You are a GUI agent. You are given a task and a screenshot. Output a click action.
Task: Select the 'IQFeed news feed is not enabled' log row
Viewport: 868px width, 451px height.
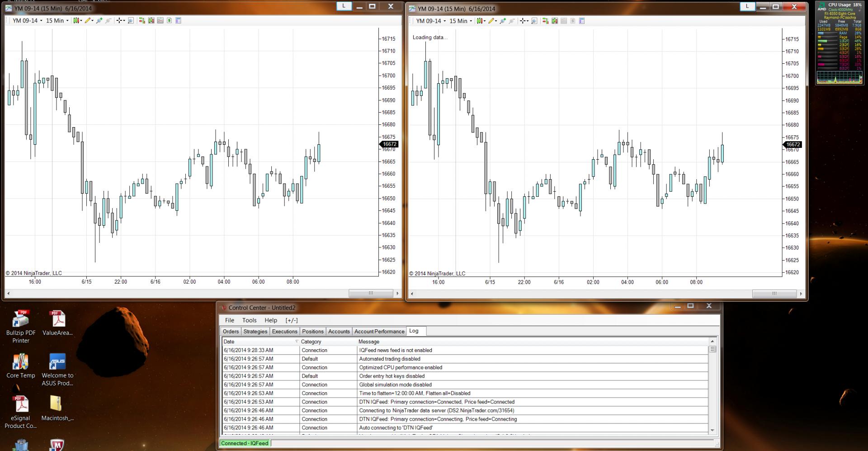click(465, 350)
